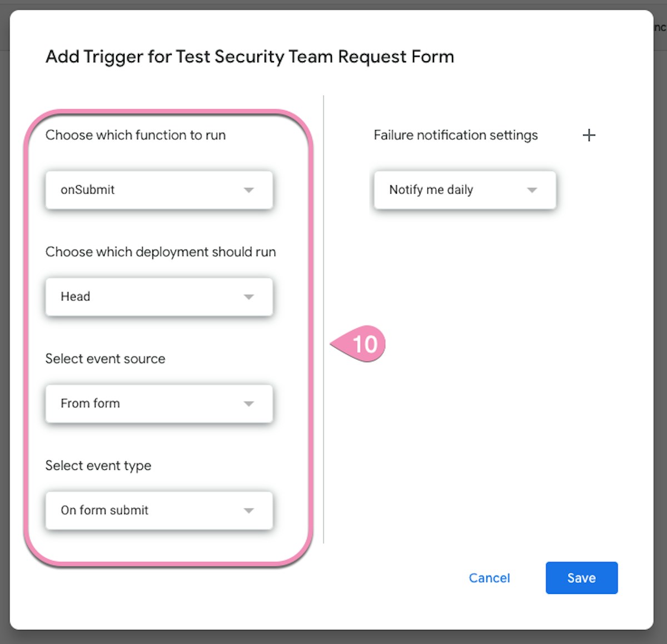Open the onSubmit function dropdown
Screen dimensions: 667x644
[158, 190]
